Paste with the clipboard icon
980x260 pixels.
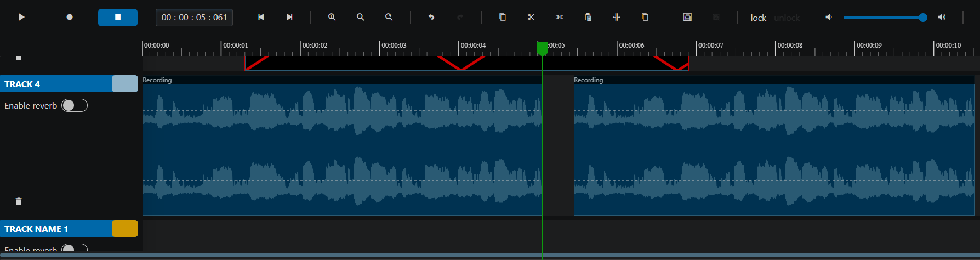[x=588, y=17]
